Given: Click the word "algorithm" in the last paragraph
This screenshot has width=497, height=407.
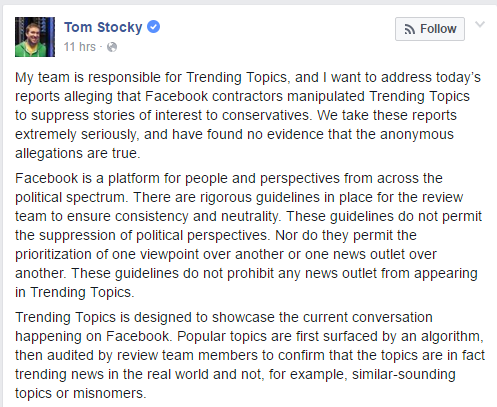Looking at the screenshot, I should pyautogui.click(x=452, y=337).
